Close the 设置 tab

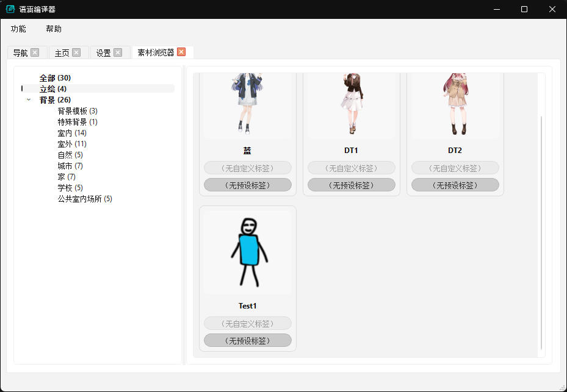[x=118, y=52]
